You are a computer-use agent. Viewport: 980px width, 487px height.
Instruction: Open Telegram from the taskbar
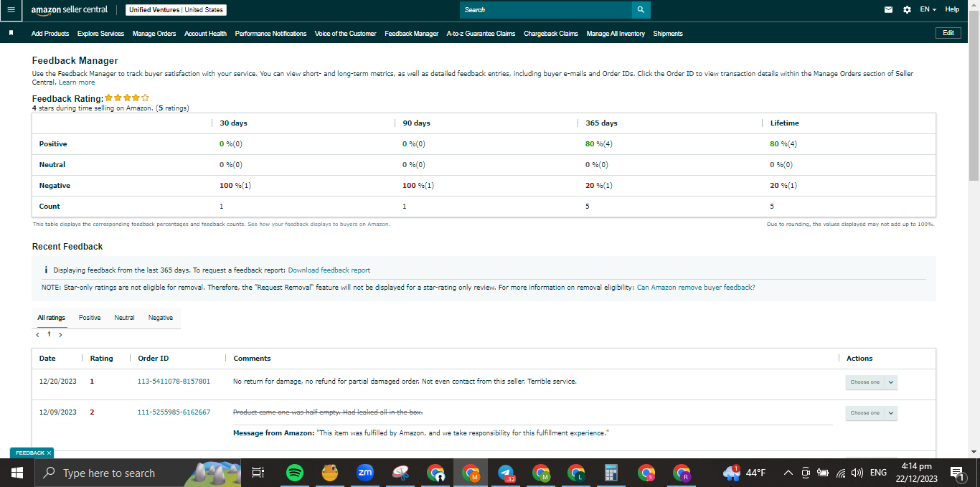tap(506, 473)
